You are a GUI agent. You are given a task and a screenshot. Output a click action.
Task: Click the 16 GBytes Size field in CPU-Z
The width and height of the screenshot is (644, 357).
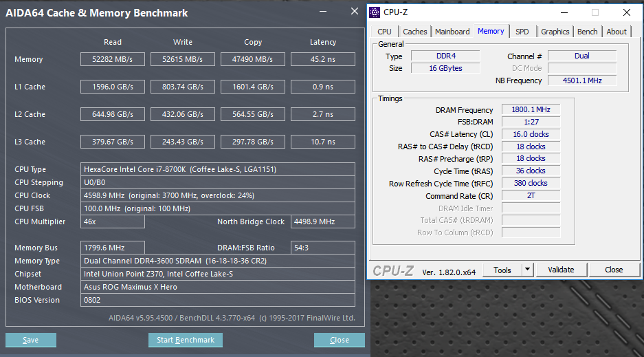point(445,68)
